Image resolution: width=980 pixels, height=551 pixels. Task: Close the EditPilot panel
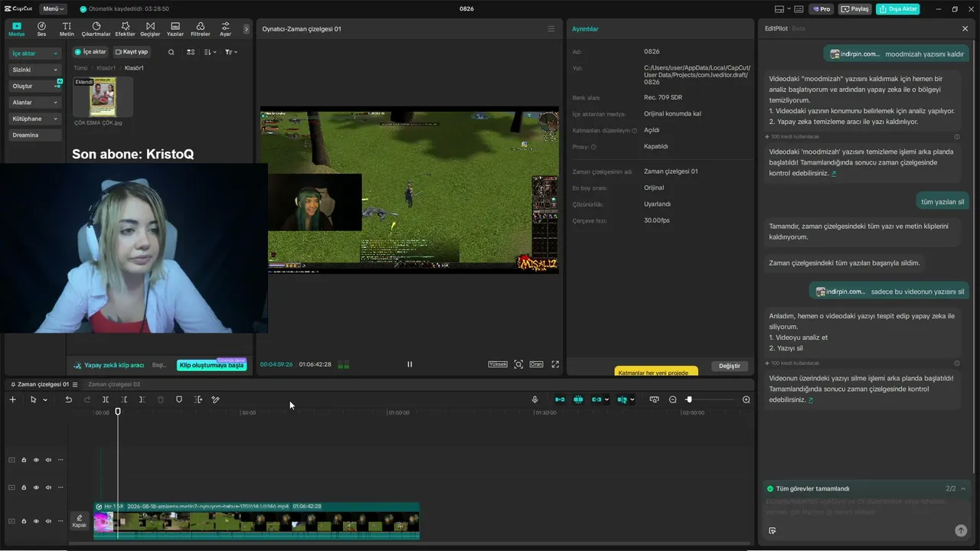point(965,28)
